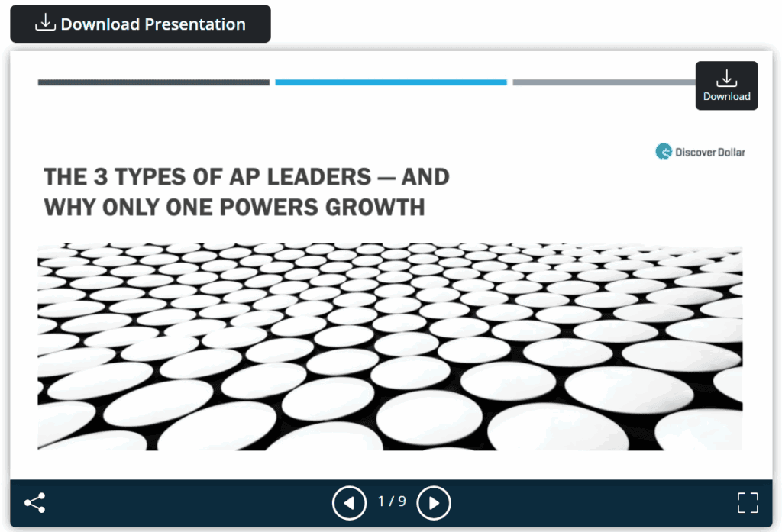Image resolution: width=782 pixels, height=532 pixels.
Task: Enter fullscreen mode with the corner brackets icon
Action: pos(748,503)
